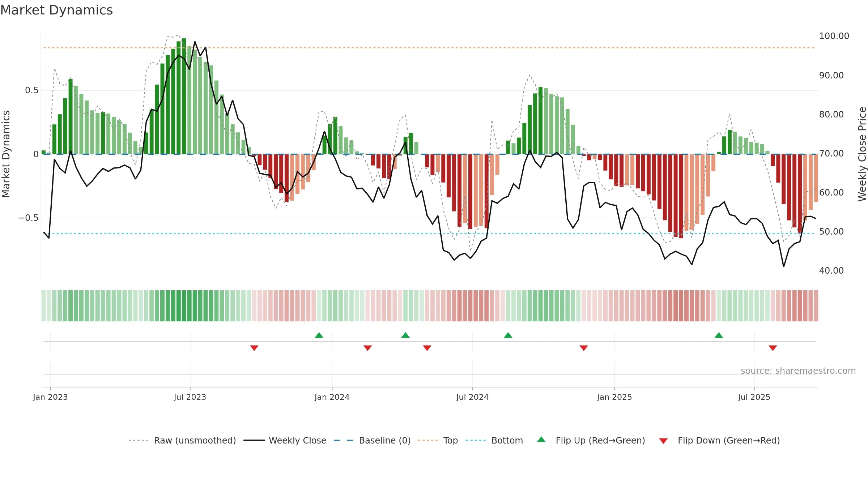
Task: Click the Top legend entry
Action: pos(438,440)
